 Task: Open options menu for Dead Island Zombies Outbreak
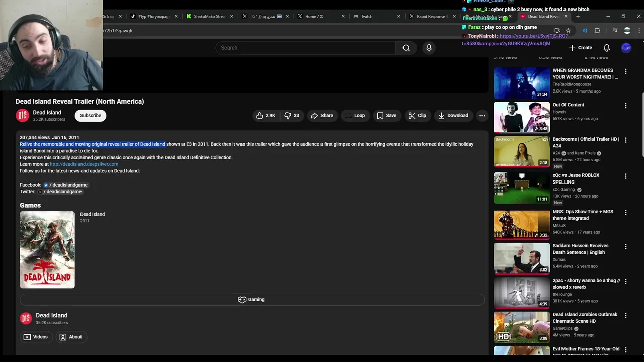pyautogui.click(x=626, y=316)
